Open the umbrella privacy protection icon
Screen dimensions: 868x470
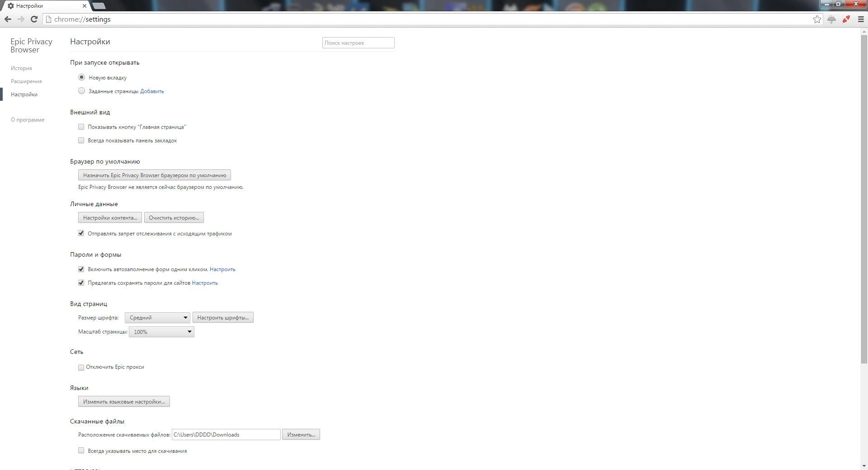[x=831, y=19]
